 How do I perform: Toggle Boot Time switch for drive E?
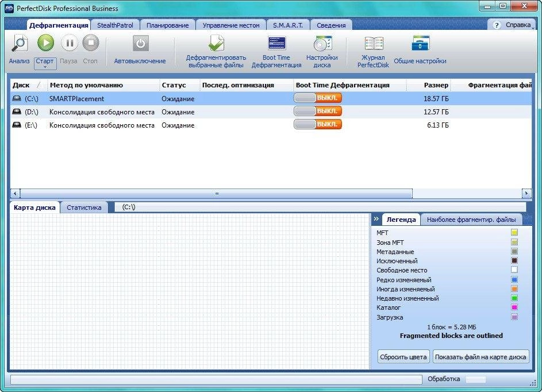pyautogui.click(x=318, y=124)
